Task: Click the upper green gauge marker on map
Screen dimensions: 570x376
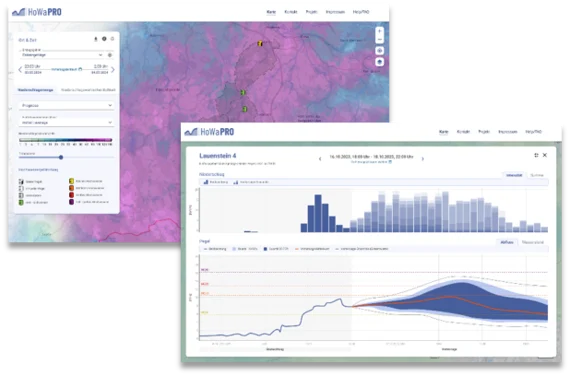Action: click(243, 92)
